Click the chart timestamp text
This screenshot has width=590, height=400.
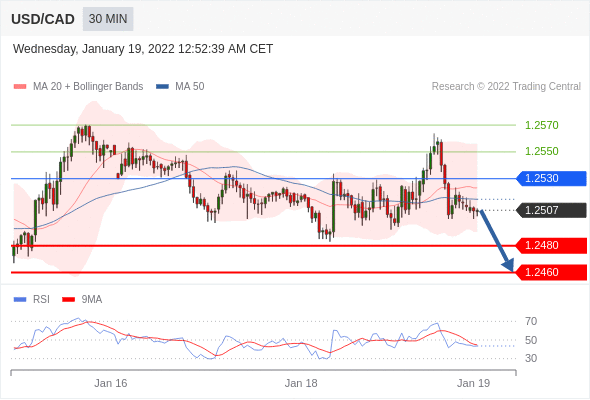143,49
